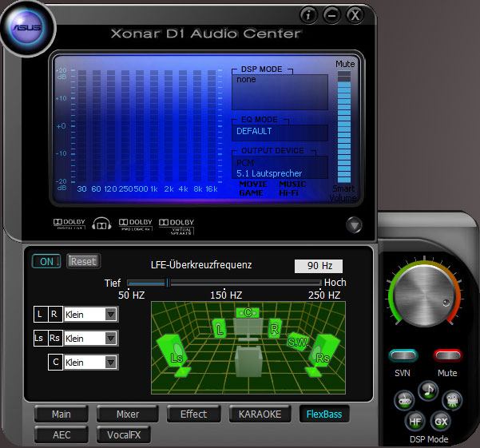Select the HF Hi-Fi DSP mode icon
480x448 pixels.
[x=415, y=422]
